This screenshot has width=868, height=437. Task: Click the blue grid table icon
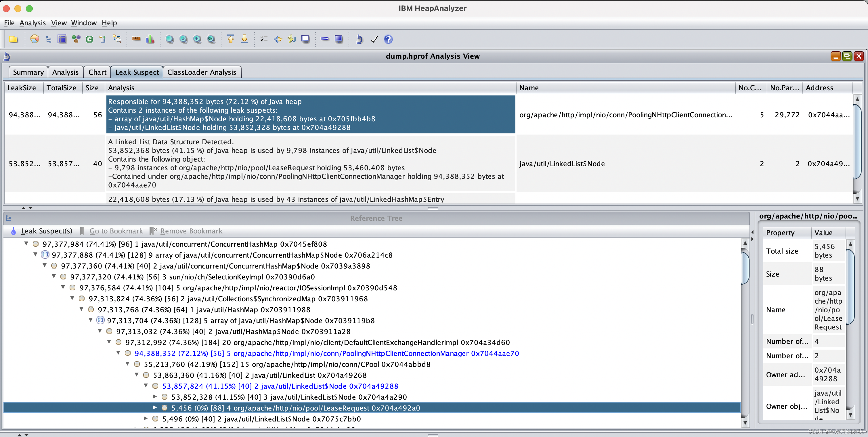click(x=62, y=39)
